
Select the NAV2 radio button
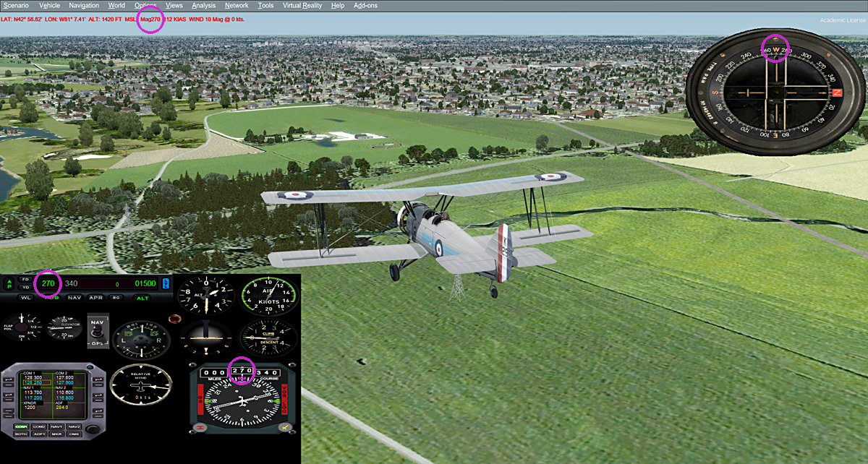pos(75,426)
